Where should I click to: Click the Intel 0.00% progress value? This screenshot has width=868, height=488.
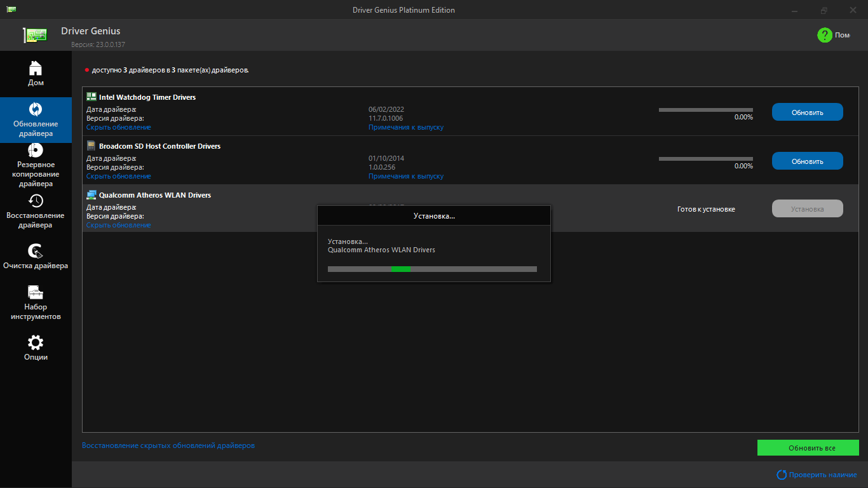(743, 118)
